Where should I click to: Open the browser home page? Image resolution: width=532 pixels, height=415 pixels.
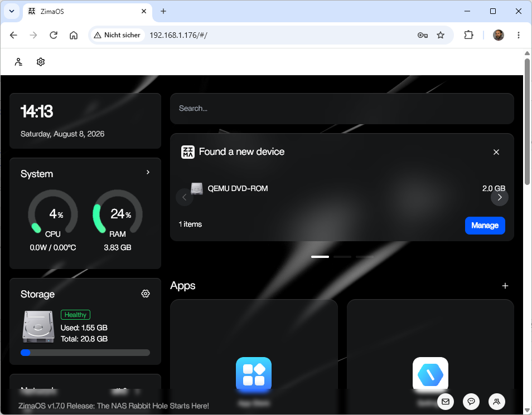tap(74, 35)
